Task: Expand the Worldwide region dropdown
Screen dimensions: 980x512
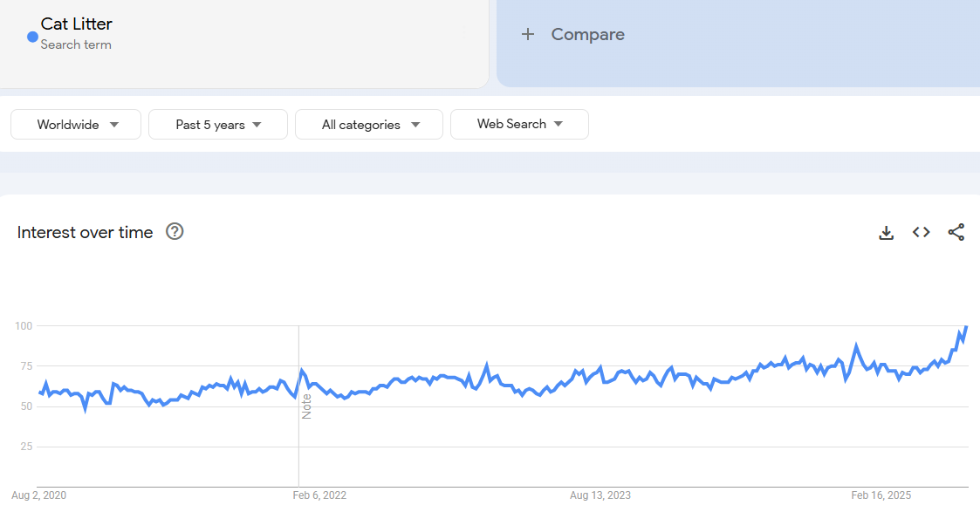Action: tap(76, 125)
